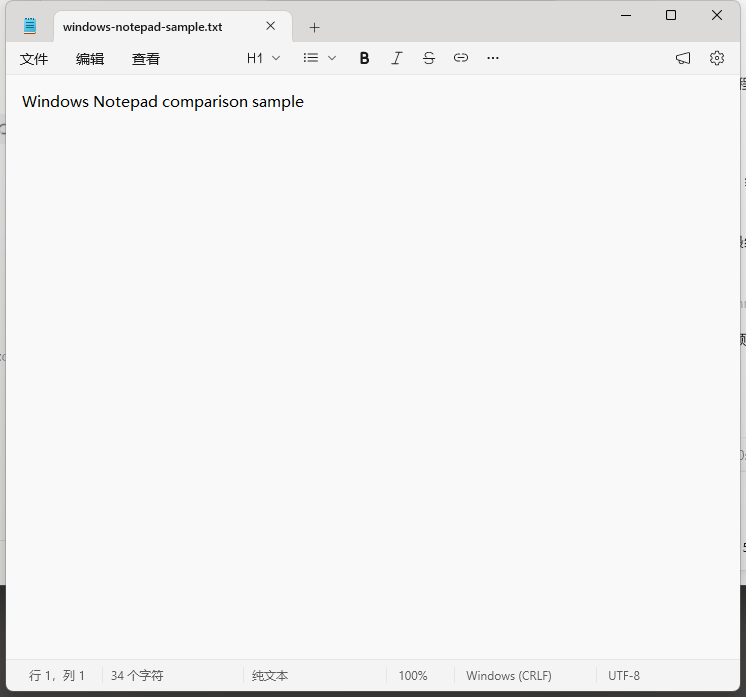Click the 纯文本 format indicator
The image size is (746, 697).
point(270,676)
